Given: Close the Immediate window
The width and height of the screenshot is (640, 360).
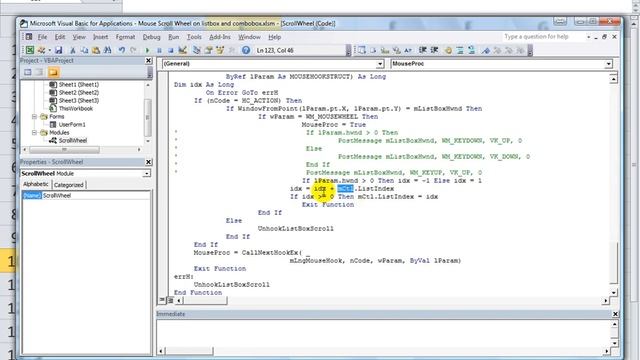Looking at the screenshot, I should [x=615, y=314].
